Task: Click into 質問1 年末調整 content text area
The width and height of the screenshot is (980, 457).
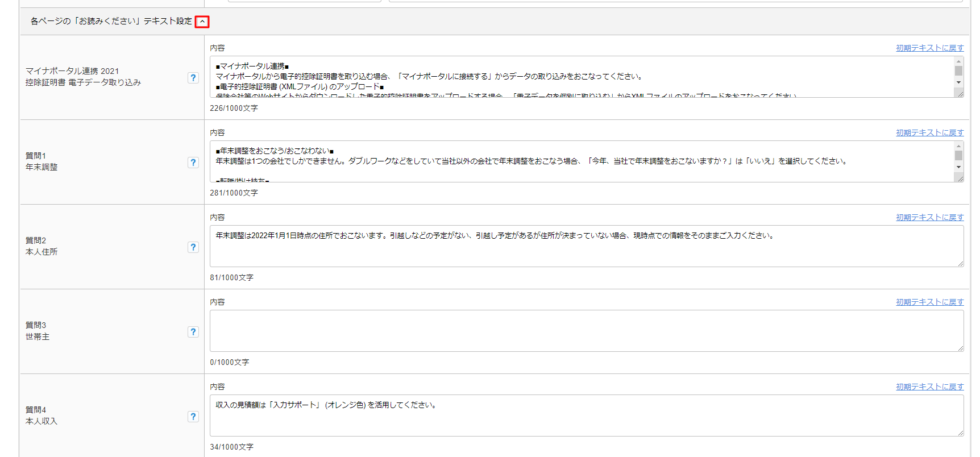Action: [580, 161]
